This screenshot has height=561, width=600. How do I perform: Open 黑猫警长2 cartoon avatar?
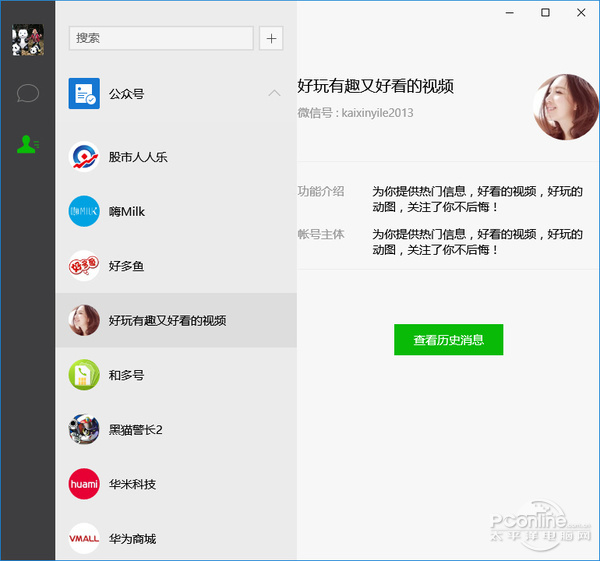[84, 429]
